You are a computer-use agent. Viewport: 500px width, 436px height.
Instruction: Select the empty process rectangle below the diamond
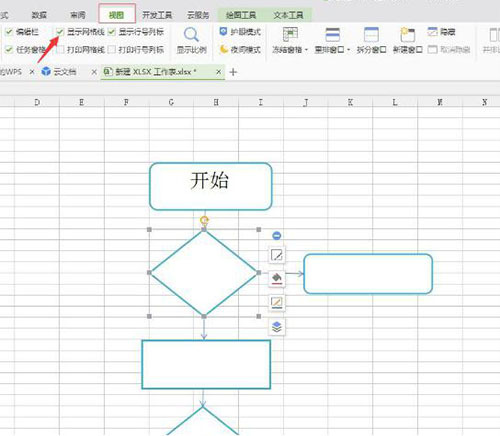tap(206, 364)
